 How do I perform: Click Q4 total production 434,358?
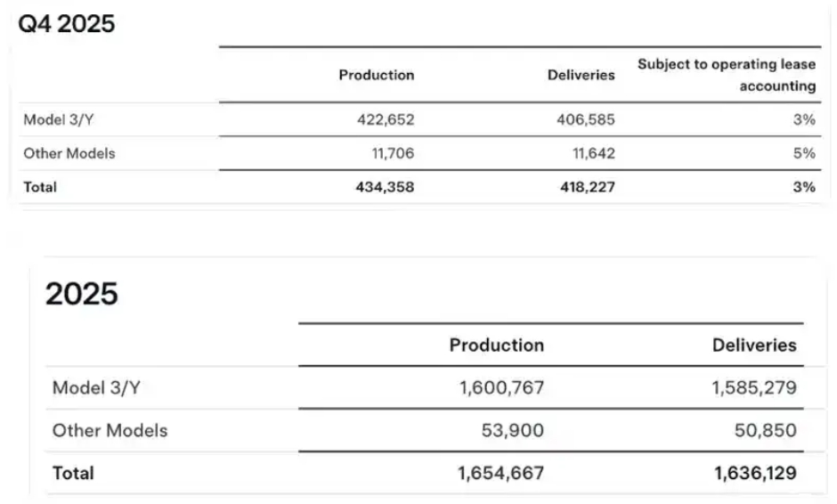[380, 188]
